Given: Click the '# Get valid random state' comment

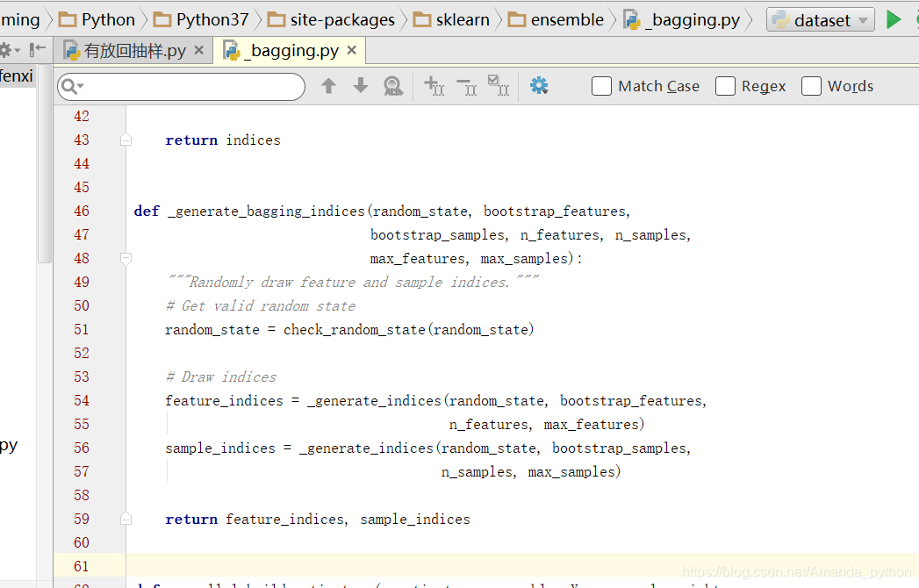Looking at the screenshot, I should [x=261, y=306].
